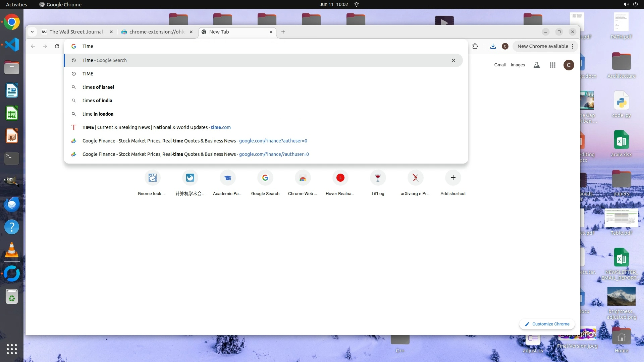Switch to the chrome-extension tab
This screenshot has width=644, height=362.
157,32
